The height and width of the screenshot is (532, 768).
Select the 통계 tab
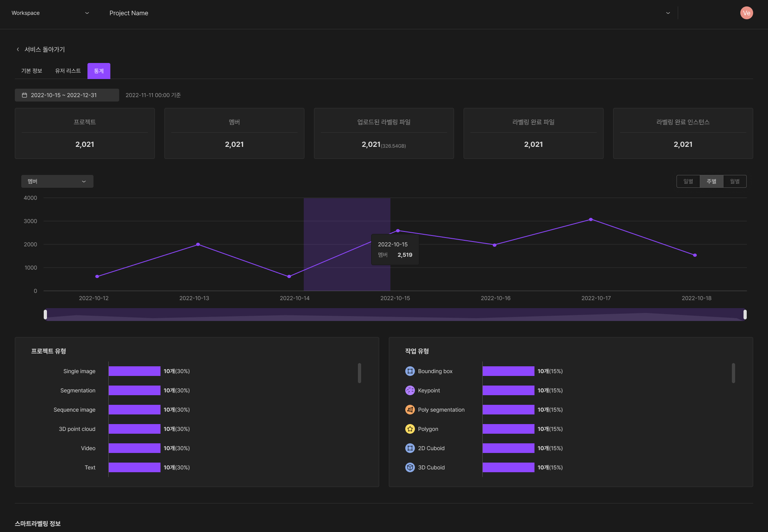tap(99, 71)
